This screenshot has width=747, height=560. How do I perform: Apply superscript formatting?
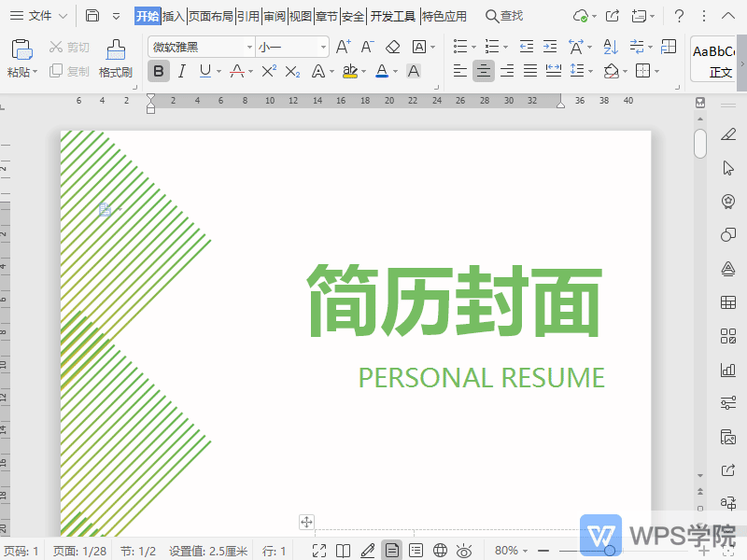[269, 71]
